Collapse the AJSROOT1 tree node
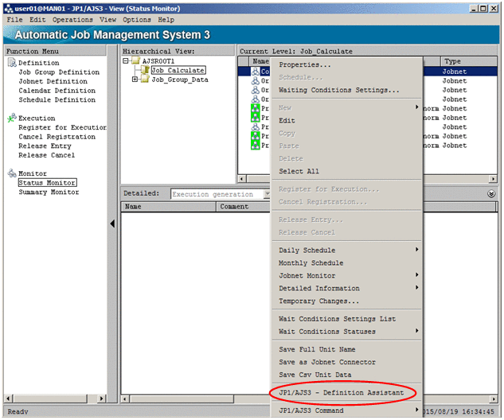This screenshot has height=420, width=504. point(126,60)
